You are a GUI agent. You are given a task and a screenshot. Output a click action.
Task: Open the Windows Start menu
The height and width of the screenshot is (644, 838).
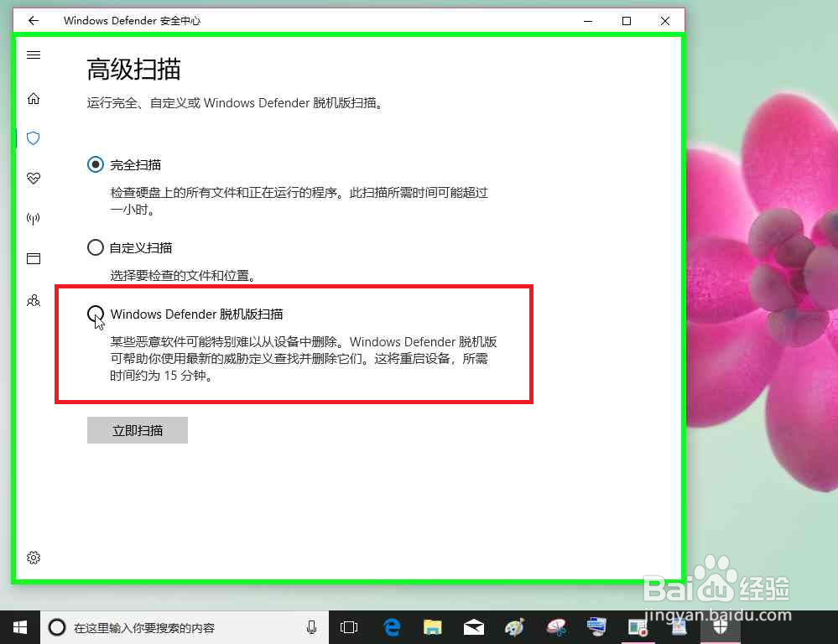click(20, 627)
